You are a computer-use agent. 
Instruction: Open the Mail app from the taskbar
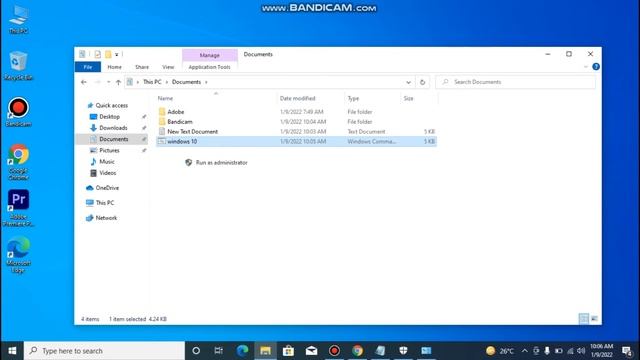pyautogui.click(x=311, y=351)
